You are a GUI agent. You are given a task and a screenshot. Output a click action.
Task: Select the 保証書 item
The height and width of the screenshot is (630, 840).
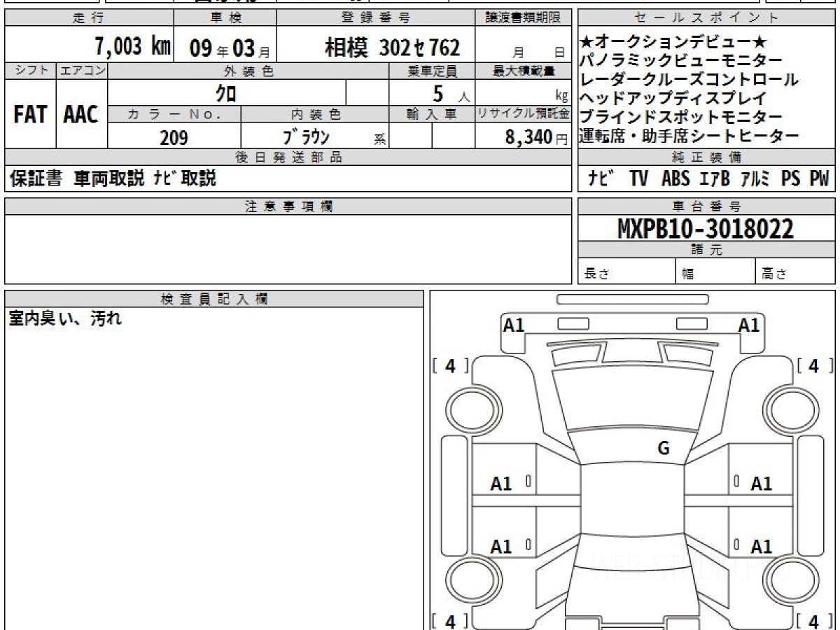36,179
